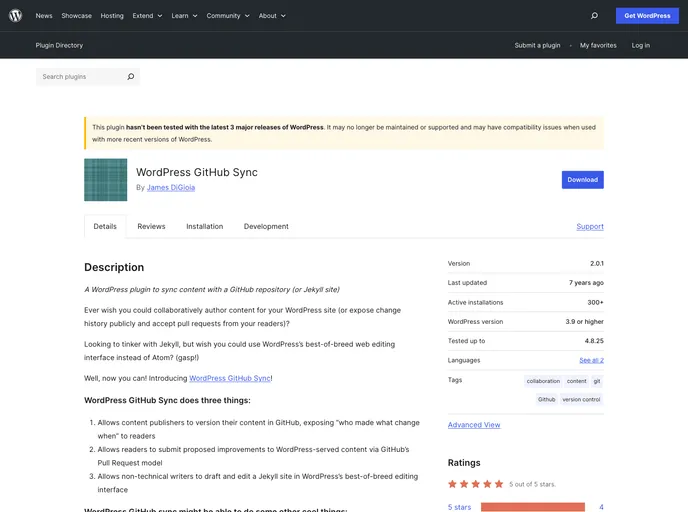
Task: Click the WordPress logo icon
Action: (x=15, y=16)
